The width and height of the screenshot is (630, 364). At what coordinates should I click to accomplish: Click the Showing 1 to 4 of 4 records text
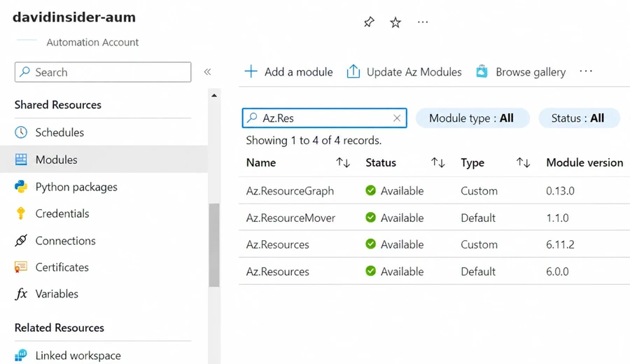314,140
